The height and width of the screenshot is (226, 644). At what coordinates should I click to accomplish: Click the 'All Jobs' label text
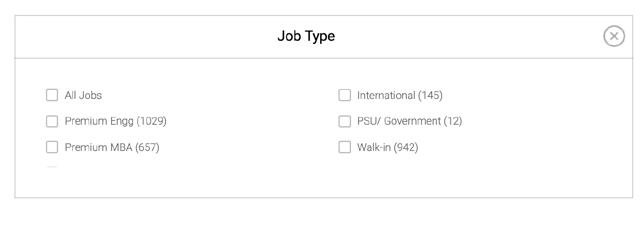(x=83, y=95)
